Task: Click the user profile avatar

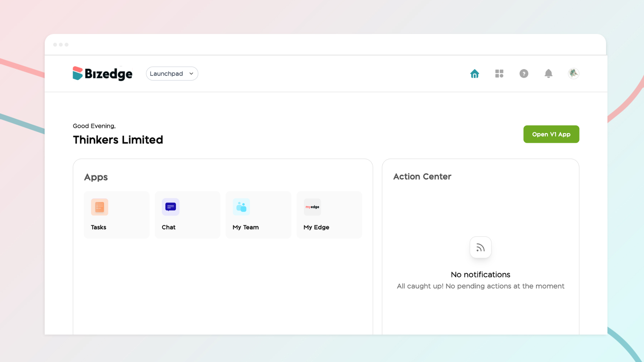Action: (573, 73)
